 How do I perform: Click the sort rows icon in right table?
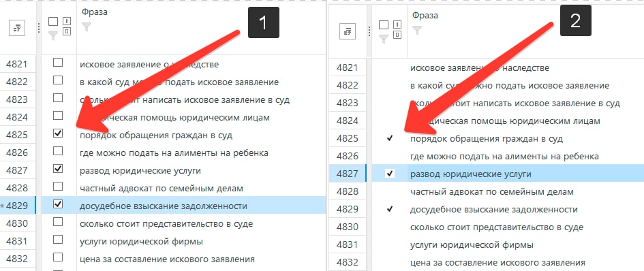(348, 31)
